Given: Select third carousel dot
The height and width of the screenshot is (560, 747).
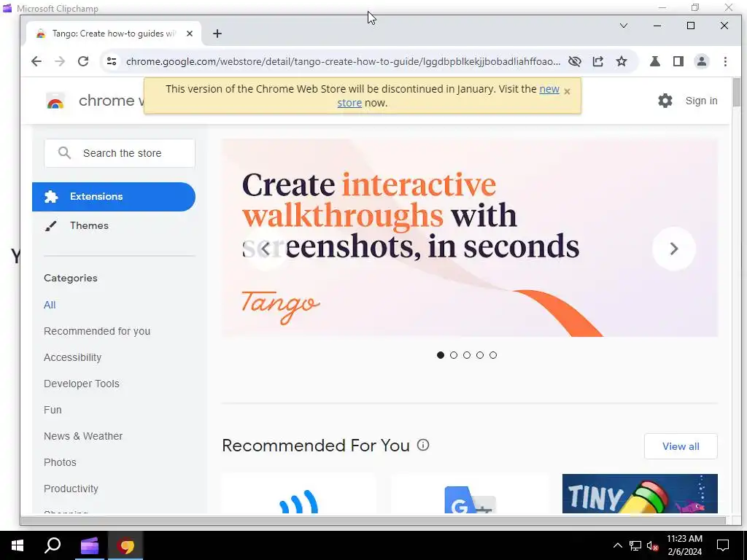Looking at the screenshot, I should (x=467, y=355).
